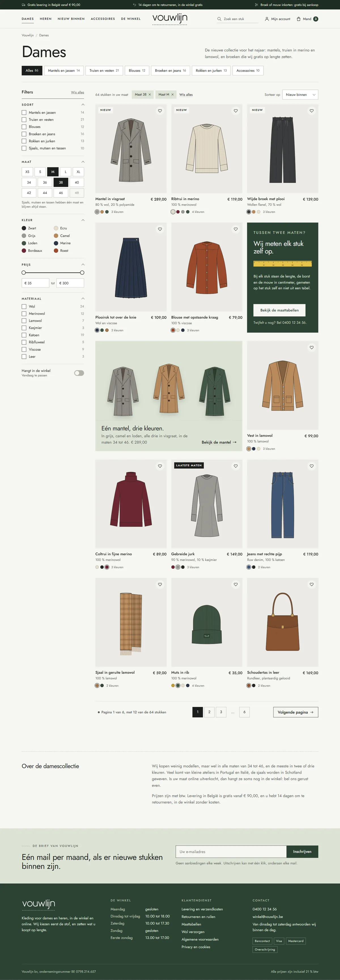
Task: Select size XL button
Action: [x=78, y=172]
